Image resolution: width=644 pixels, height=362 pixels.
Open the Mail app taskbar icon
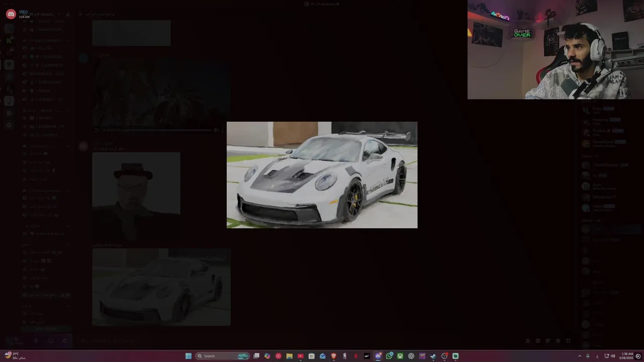click(x=323, y=356)
